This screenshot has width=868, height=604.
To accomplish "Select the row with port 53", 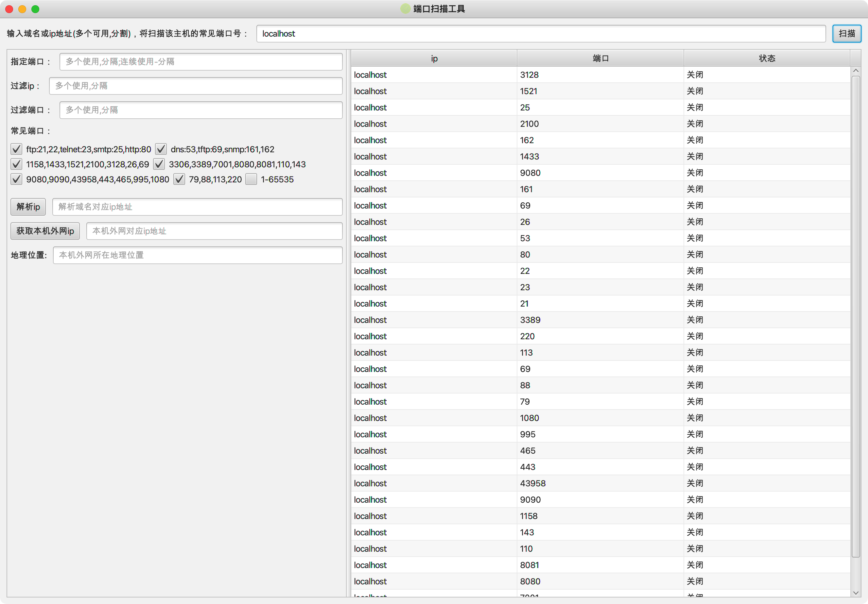I will (x=600, y=238).
